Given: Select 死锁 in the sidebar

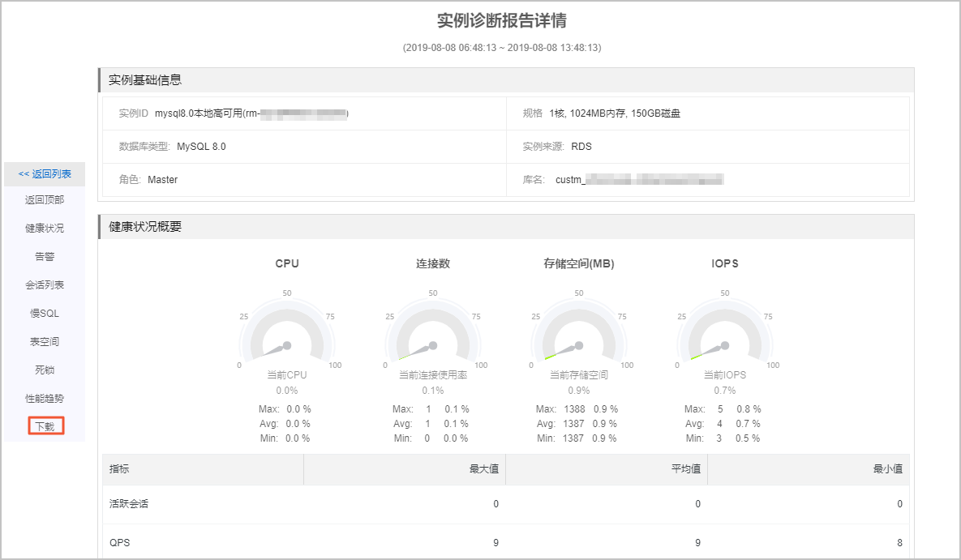Looking at the screenshot, I should click(45, 370).
